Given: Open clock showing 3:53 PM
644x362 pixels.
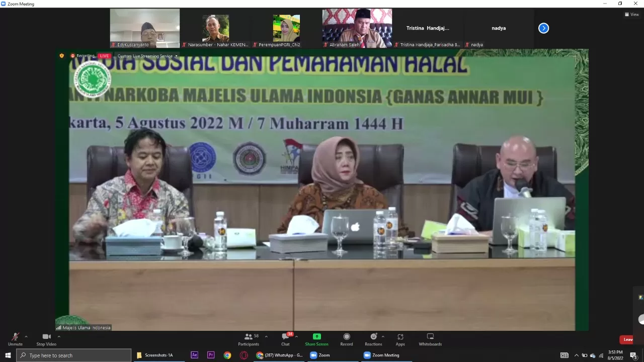Looking at the screenshot, I should pyautogui.click(x=615, y=355).
